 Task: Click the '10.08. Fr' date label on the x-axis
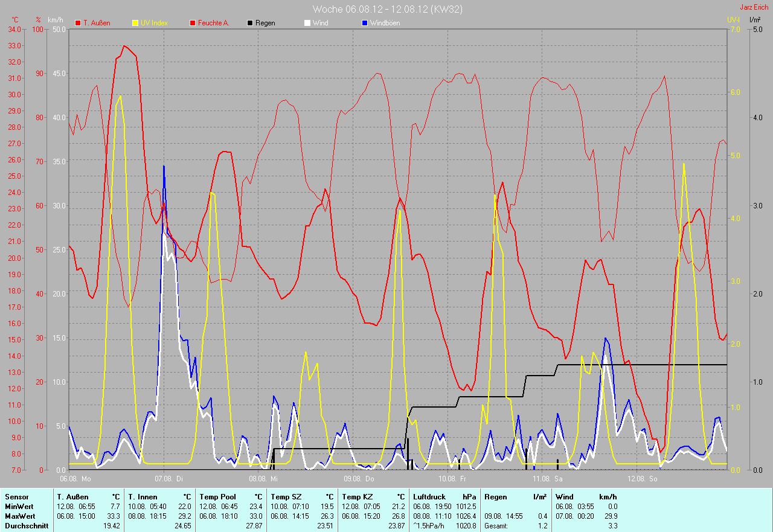click(x=452, y=478)
